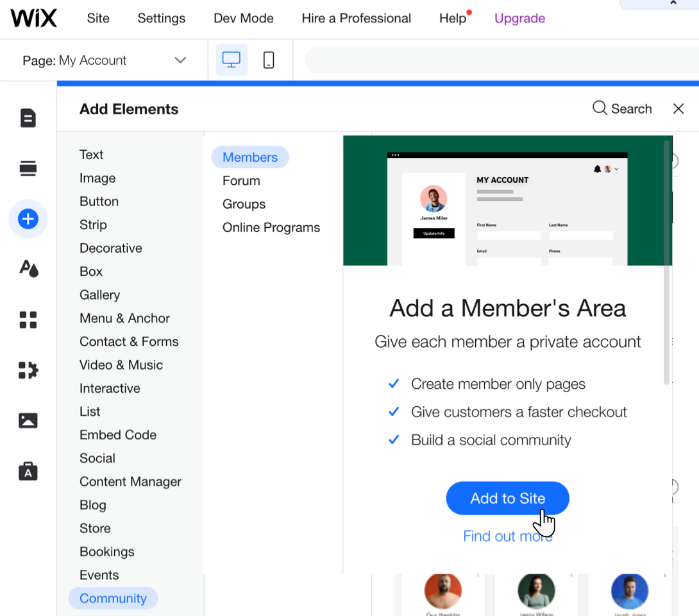This screenshot has height=616, width=699.
Task: Open the Page Background panel
Action: (28, 167)
